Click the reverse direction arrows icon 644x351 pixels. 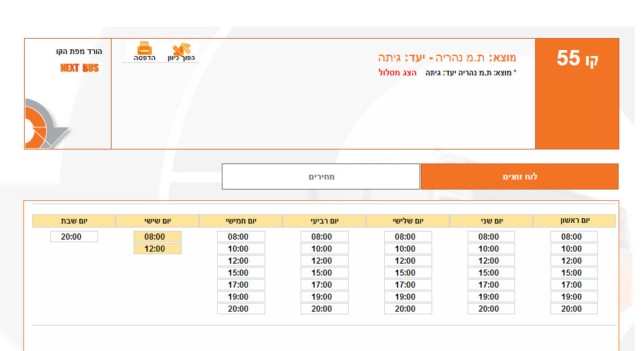pos(182,49)
